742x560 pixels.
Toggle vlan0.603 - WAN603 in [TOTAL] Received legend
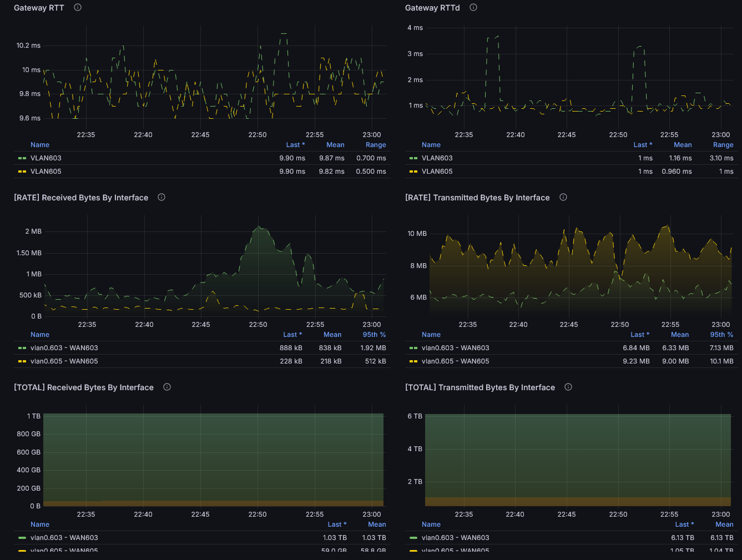tap(64, 538)
